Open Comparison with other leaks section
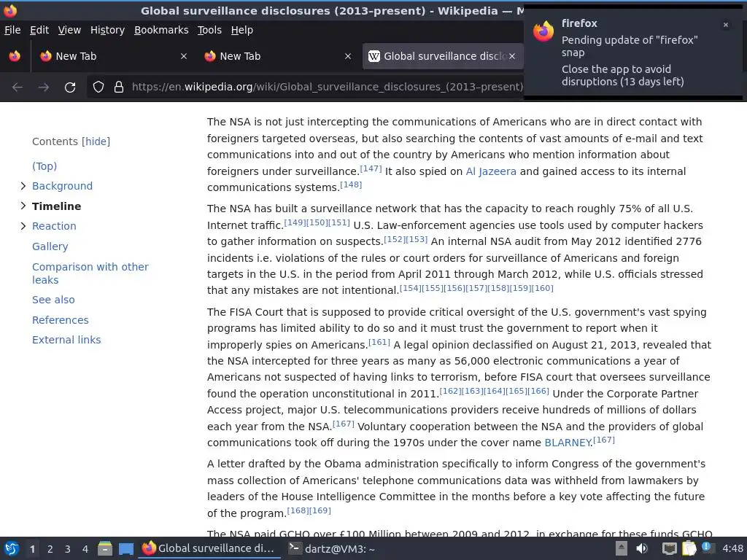 tap(90, 273)
